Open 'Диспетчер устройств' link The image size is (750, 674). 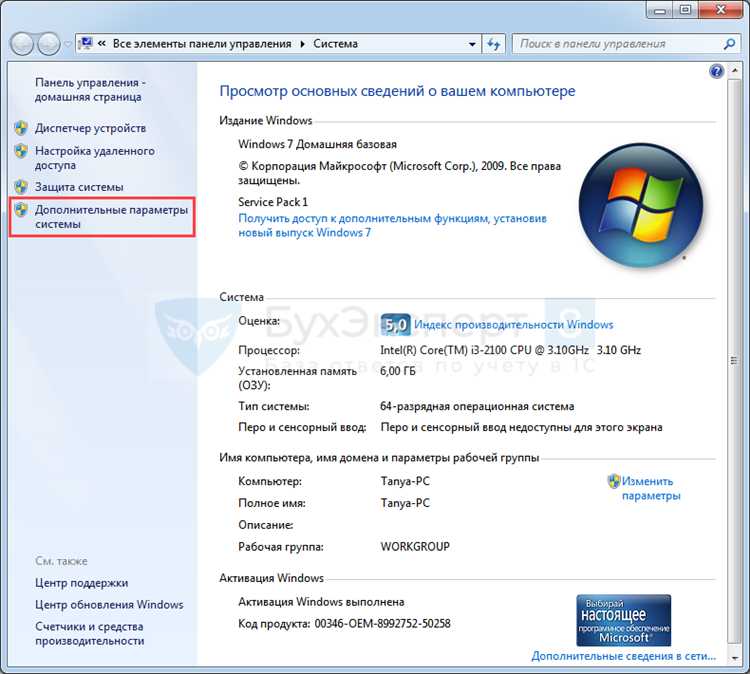[90, 128]
